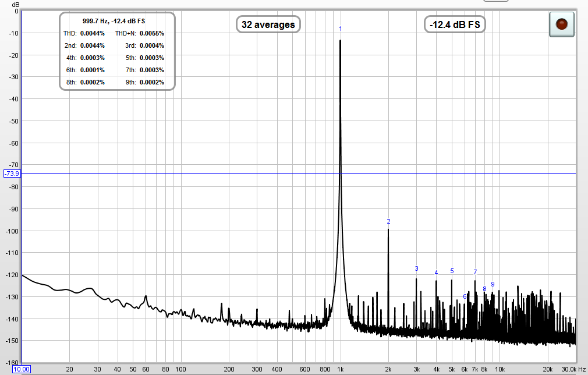
Task: Click the 6th harmonic value 0.0001%
Action: click(92, 70)
